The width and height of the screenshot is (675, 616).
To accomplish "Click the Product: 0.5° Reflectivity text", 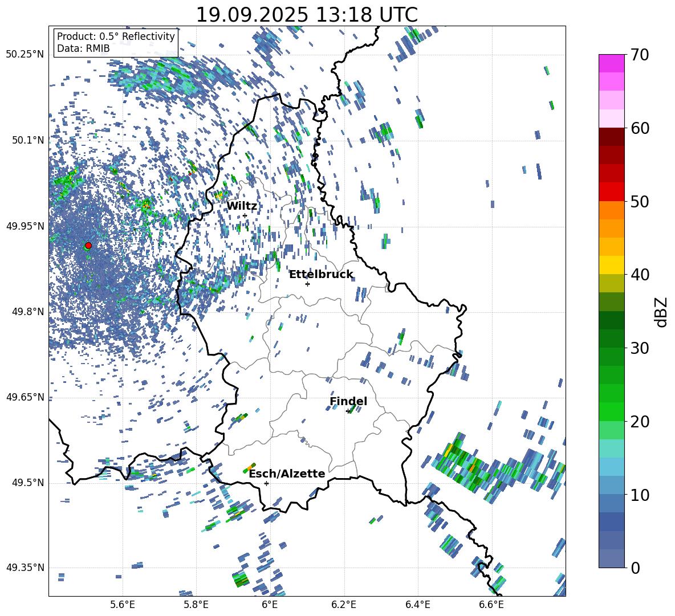I will pos(116,36).
